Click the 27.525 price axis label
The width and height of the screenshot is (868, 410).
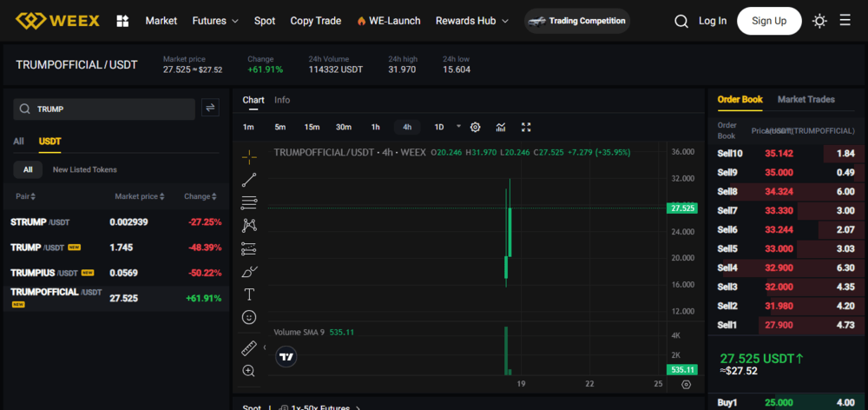[682, 208]
